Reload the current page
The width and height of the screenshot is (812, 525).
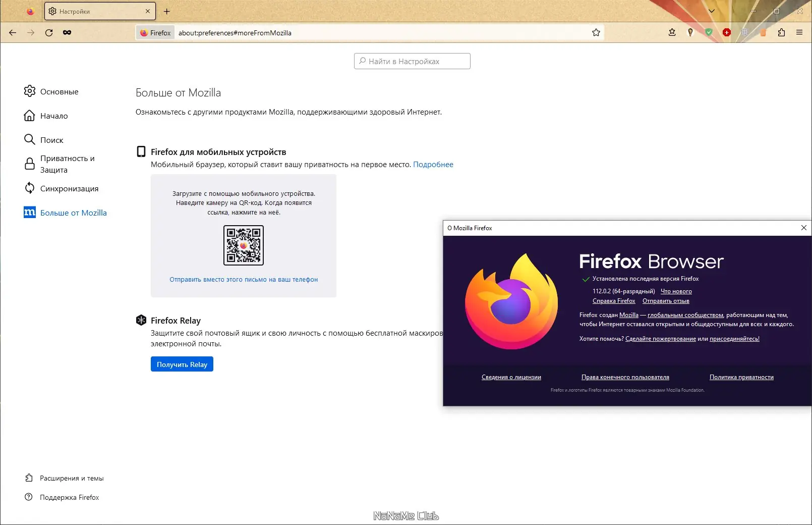pos(49,33)
